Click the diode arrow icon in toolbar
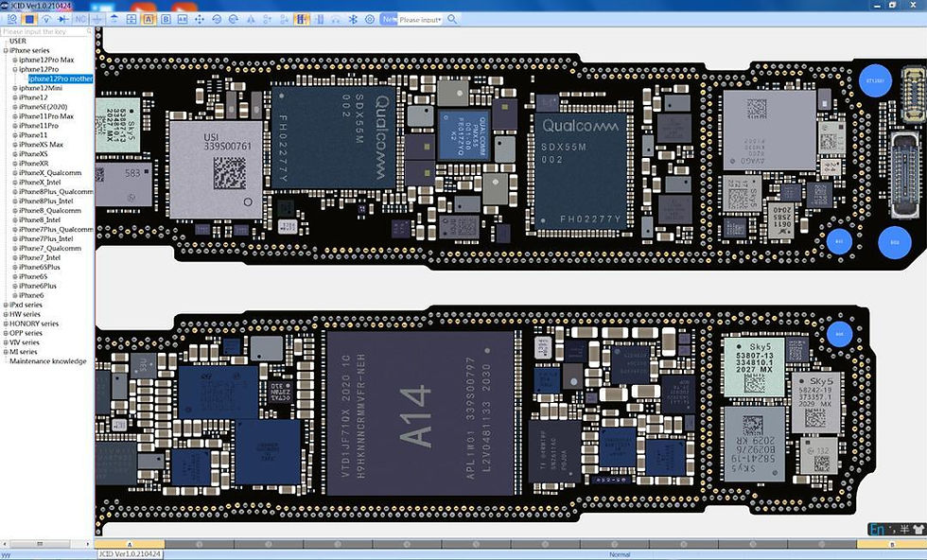Viewport: 927px width, 560px height. [63, 20]
